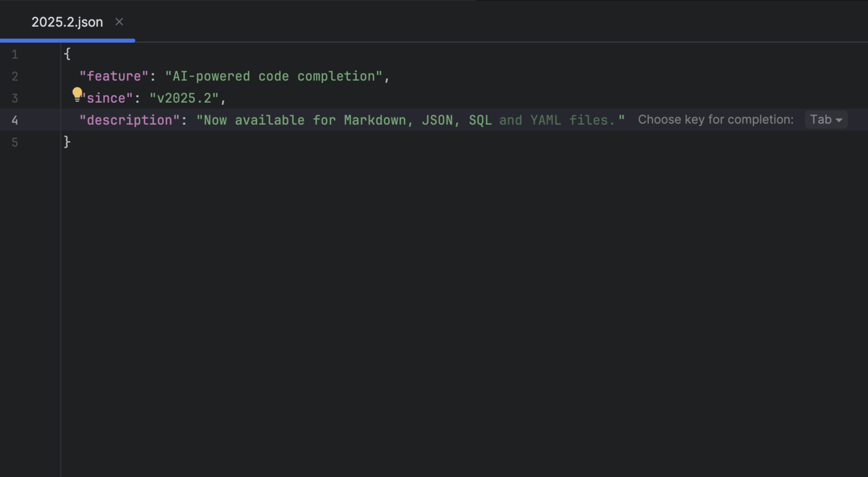Screen dimensions: 868x477
Task: Click the "AI-powered code completion" value
Action: [274, 76]
